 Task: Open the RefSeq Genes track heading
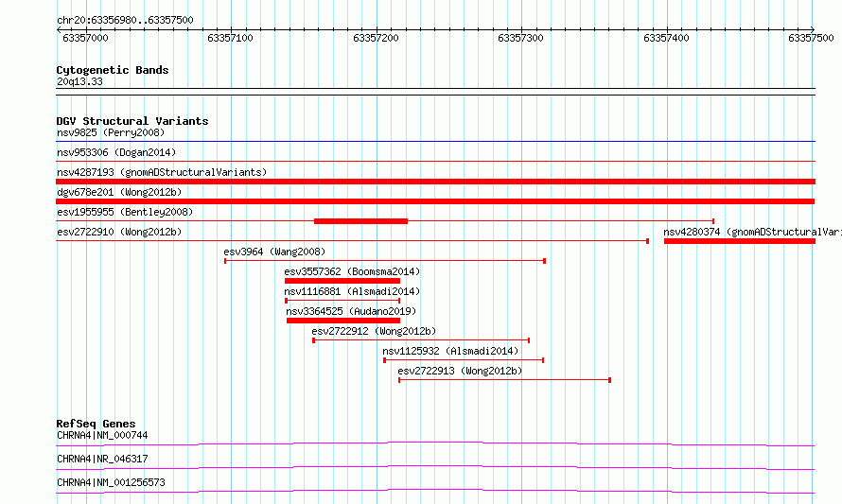(x=96, y=424)
